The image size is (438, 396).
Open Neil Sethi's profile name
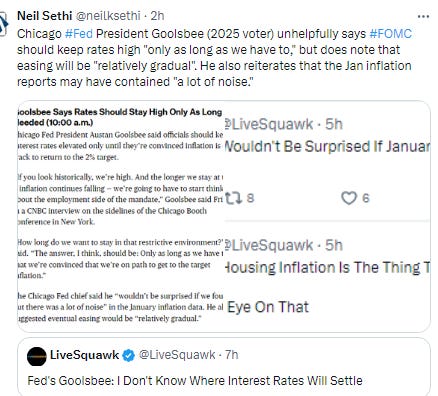pyautogui.click(x=44, y=16)
